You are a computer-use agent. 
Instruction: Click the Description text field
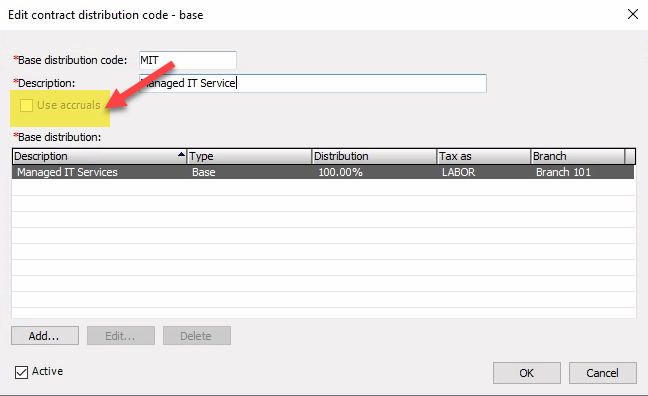click(x=313, y=83)
